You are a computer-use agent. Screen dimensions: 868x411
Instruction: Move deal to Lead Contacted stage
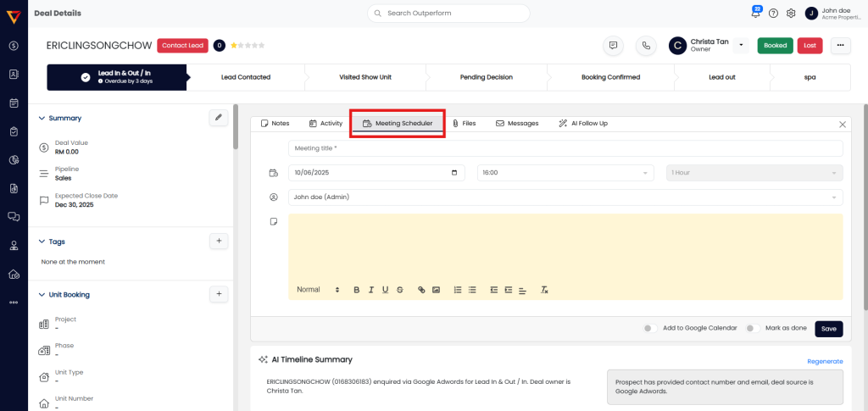pos(245,77)
